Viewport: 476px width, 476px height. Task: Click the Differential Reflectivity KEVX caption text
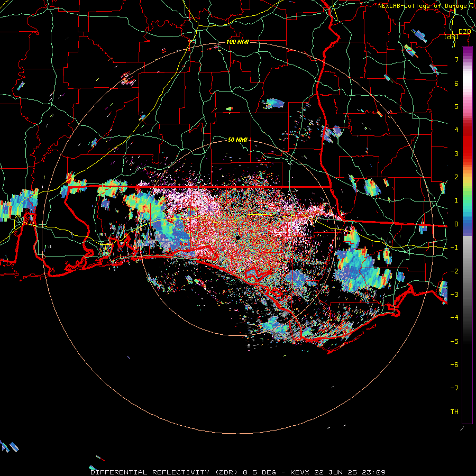(x=238, y=472)
